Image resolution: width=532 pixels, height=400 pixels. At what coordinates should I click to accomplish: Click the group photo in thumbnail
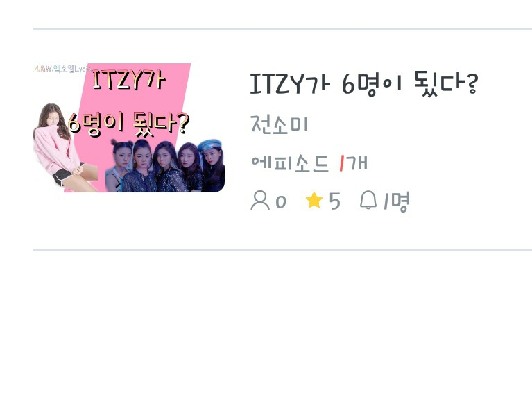164,166
